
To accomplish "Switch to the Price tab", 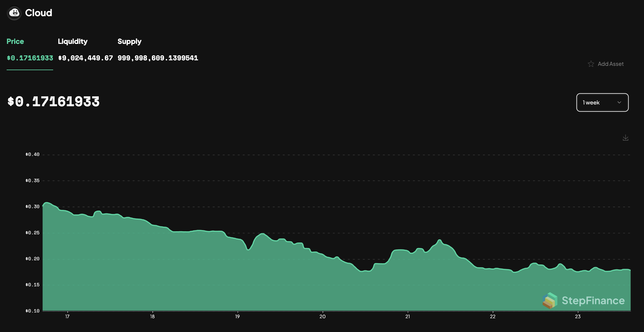I will pos(15,41).
